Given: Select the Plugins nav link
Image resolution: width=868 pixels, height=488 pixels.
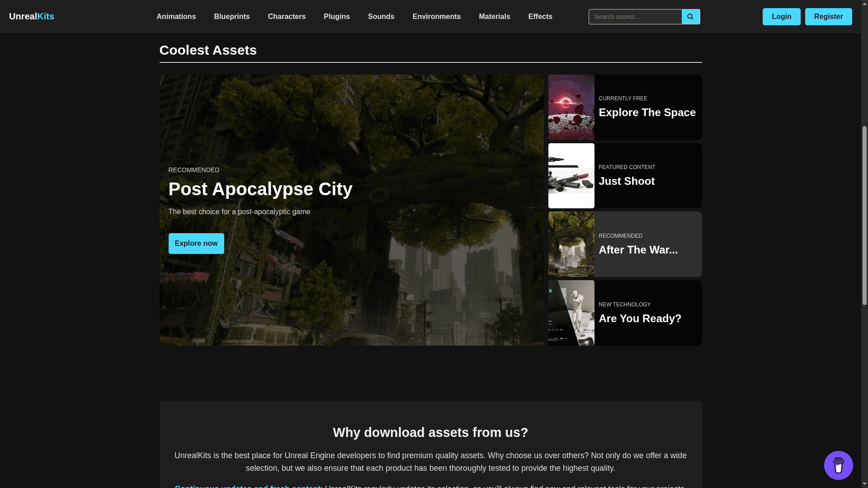Looking at the screenshot, I should tap(336, 16).
